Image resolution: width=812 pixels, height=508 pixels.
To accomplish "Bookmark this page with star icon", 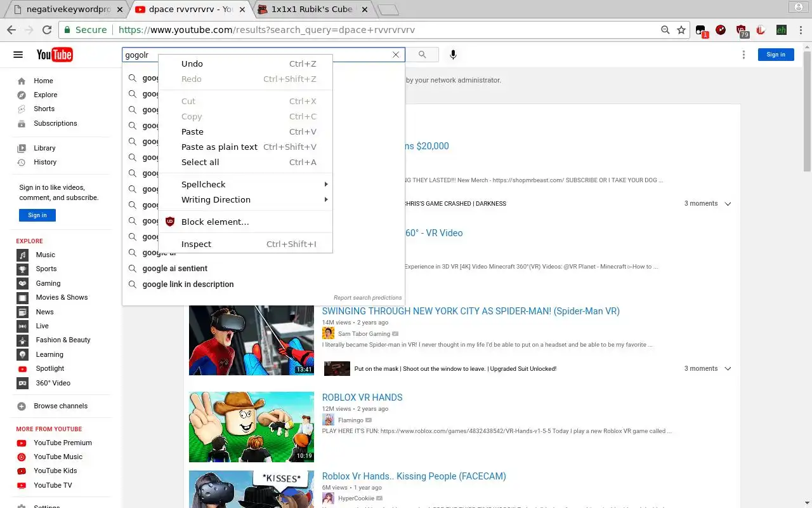I will pos(681,30).
